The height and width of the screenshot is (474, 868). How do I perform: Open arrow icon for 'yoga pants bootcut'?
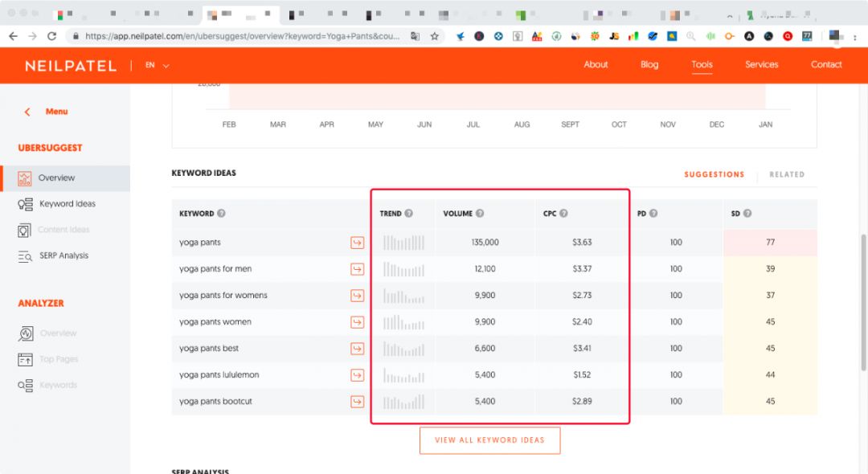[357, 402]
